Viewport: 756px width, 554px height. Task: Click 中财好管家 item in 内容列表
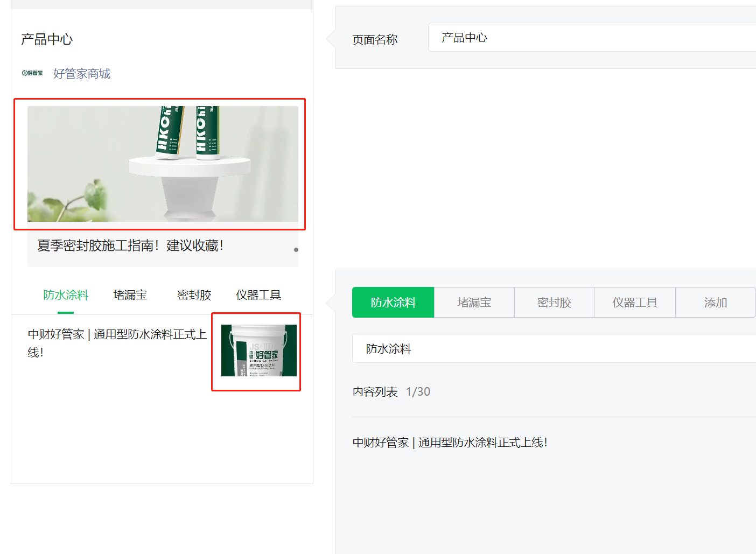(x=450, y=443)
